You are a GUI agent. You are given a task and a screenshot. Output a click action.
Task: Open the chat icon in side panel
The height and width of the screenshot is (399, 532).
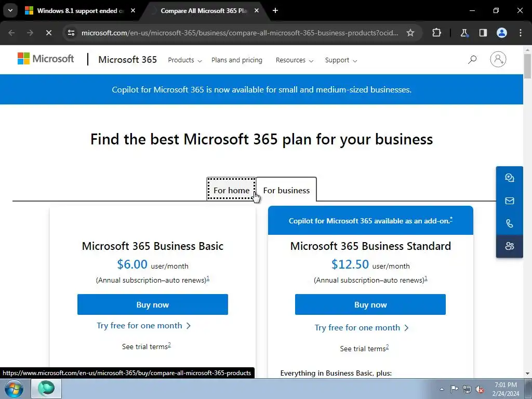pos(509,178)
